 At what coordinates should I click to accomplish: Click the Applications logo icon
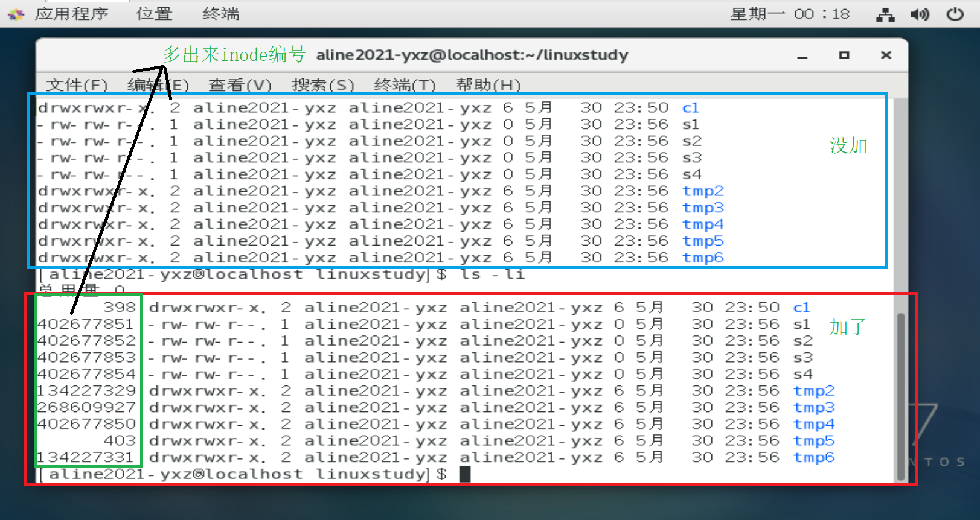(x=16, y=14)
